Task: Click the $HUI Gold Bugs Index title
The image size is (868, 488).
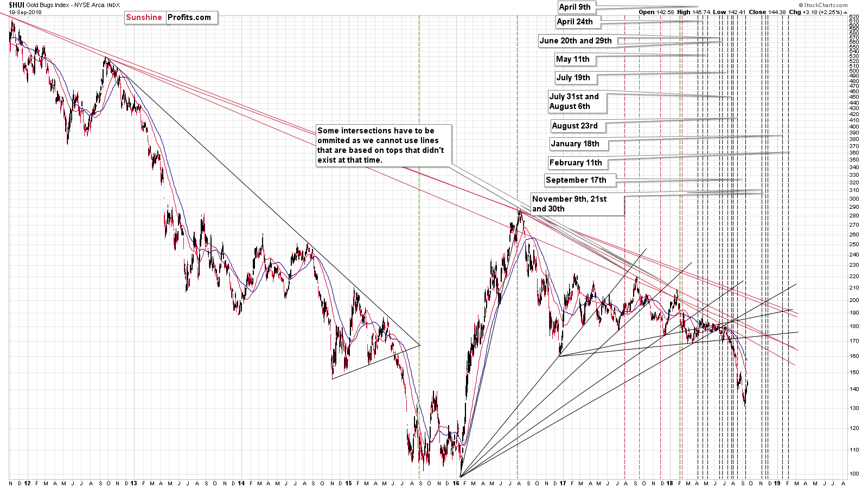Action: coord(64,5)
